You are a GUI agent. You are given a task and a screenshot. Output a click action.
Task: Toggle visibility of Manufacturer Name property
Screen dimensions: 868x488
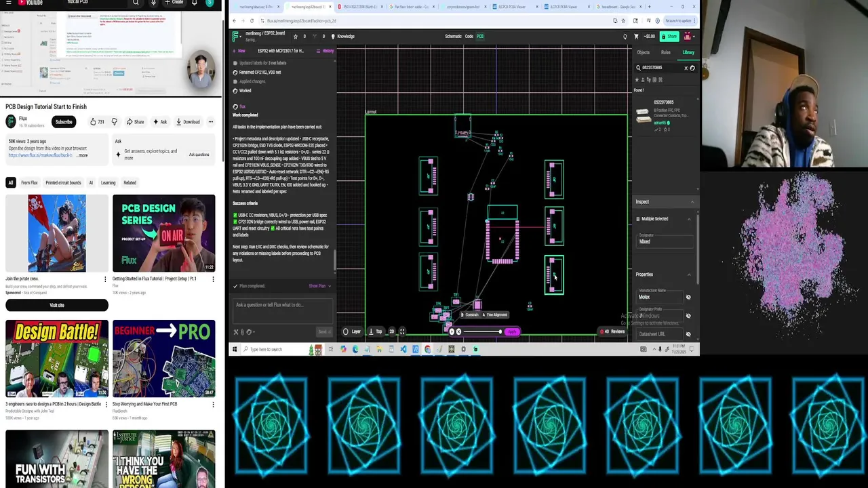pyautogui.click(x=688, y=297)
